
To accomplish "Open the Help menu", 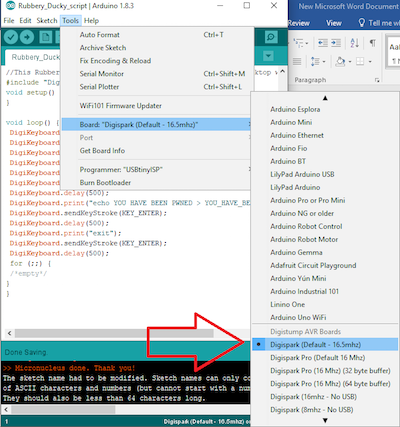I will click(91, 21).
